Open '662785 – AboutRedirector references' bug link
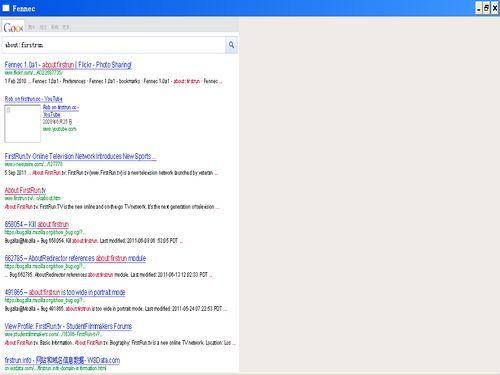This screenshot has height=375, width=500. pos(75,258)
